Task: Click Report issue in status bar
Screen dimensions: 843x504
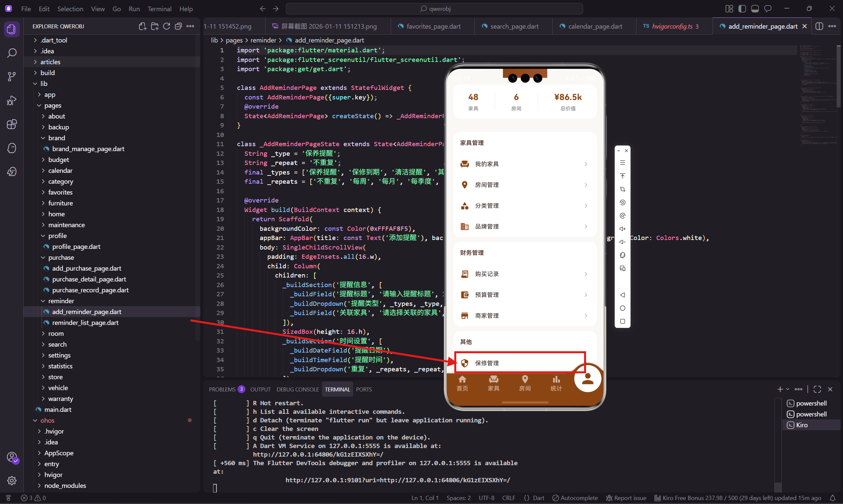Action: point(626,498)
